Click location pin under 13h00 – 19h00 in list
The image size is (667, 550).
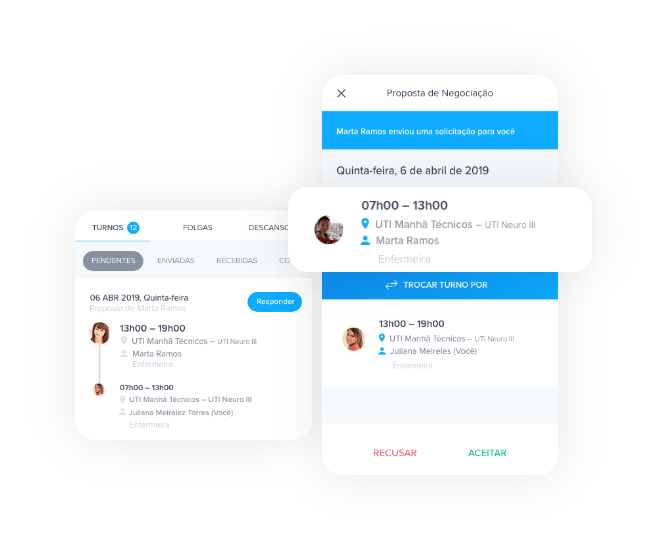click(x=124, y=340)
